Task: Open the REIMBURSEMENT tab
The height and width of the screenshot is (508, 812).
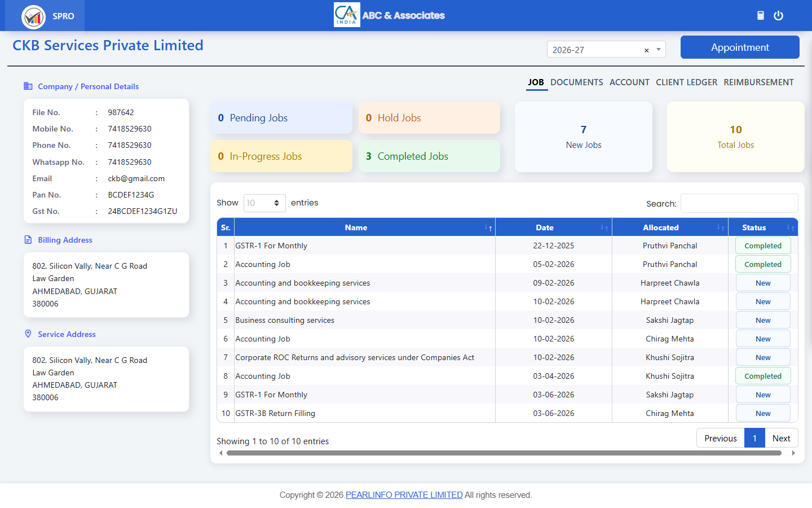Action: coord(758,82)
